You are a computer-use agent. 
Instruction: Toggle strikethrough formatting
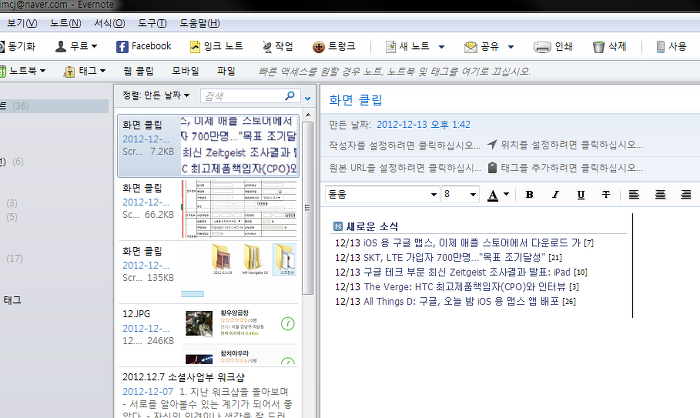606,195
